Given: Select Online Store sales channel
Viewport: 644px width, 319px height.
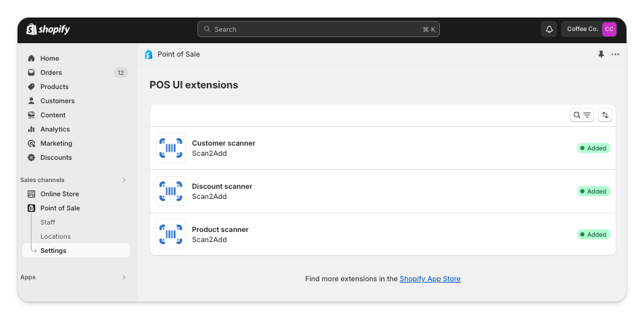Looking at the screenshot, I should 59,194.
